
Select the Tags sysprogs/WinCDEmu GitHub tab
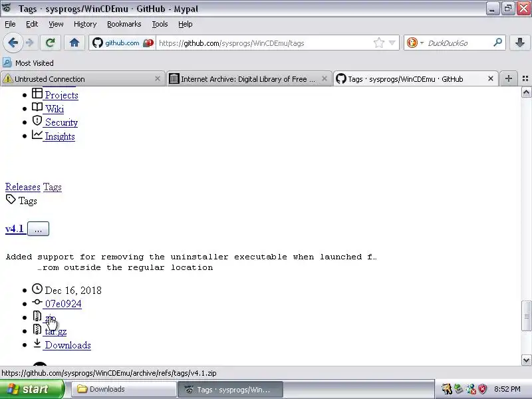[416, 79]
